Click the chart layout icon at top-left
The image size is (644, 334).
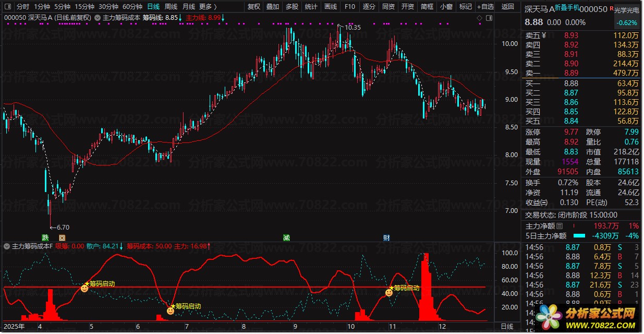click(7, 7)
